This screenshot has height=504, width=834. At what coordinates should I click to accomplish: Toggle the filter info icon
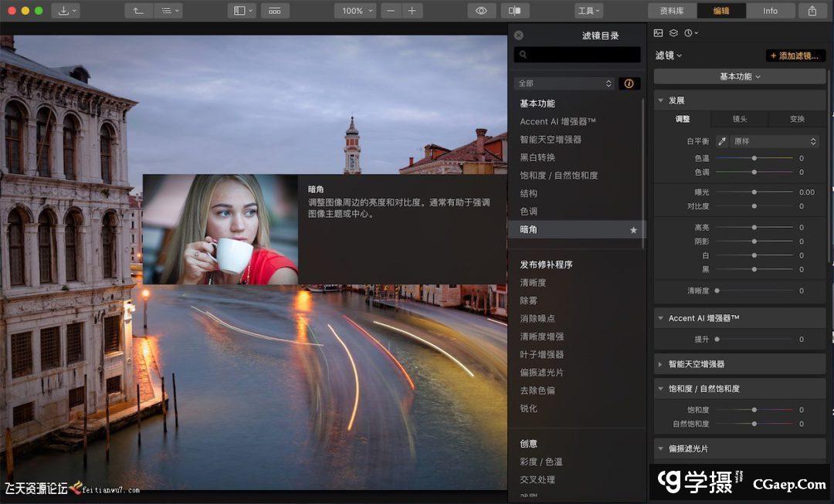point(629,83)
